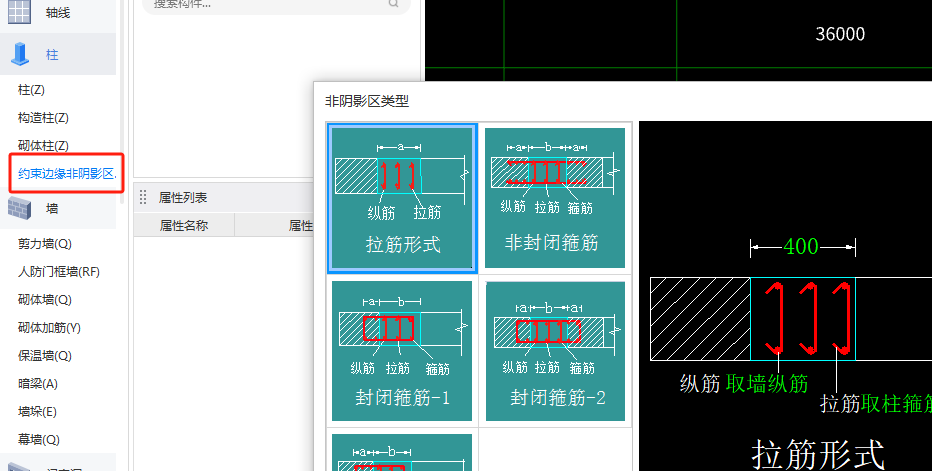The image size is (932, 471).
Task: Choose the 封闭箍筋-1 type thumbnail
Action: tap(402, 351)
